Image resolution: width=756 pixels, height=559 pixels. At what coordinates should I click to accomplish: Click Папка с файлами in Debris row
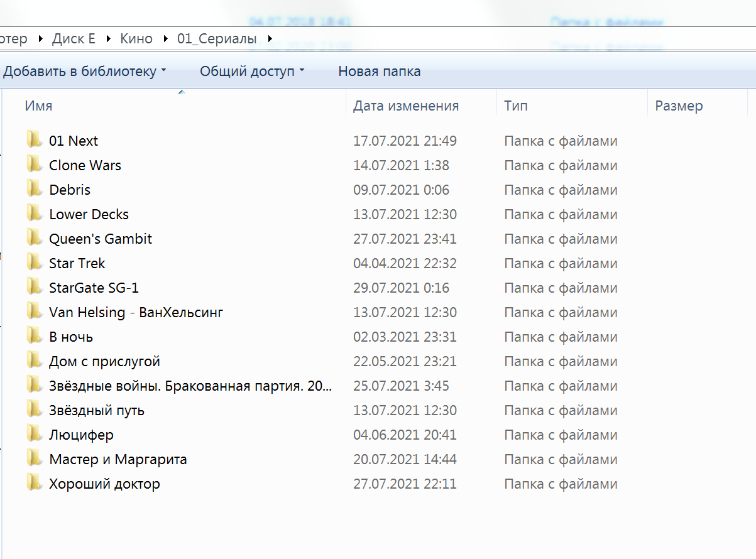561,190
